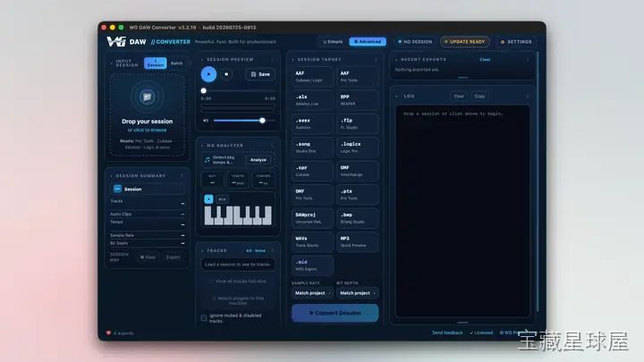Click the music note icon in WG Analyzer
Image resolution: width=644 pixels, height=362 pixels.
click(x=208, y=160)
